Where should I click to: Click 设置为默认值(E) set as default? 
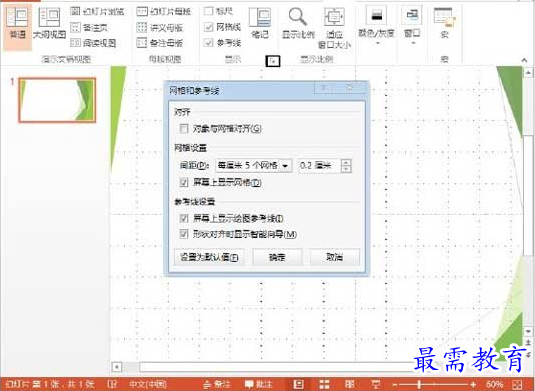click(x=209, y=257)
